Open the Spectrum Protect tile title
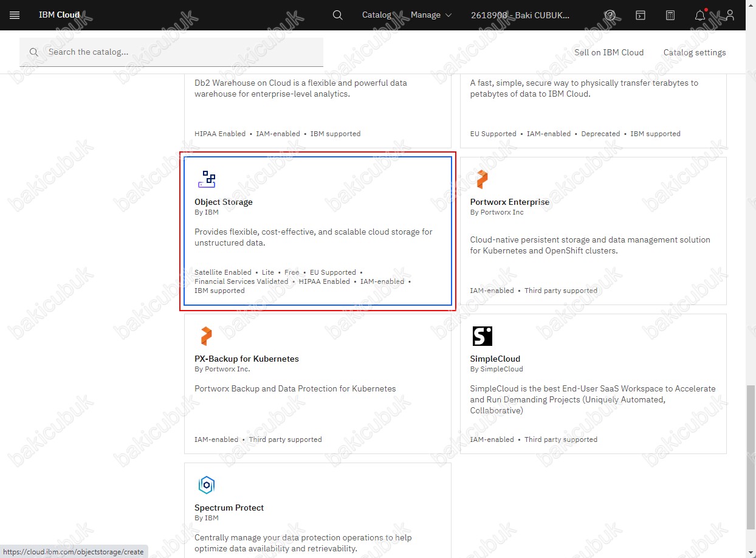The height and width of the screenshot is (558, 756). point(229,508)
